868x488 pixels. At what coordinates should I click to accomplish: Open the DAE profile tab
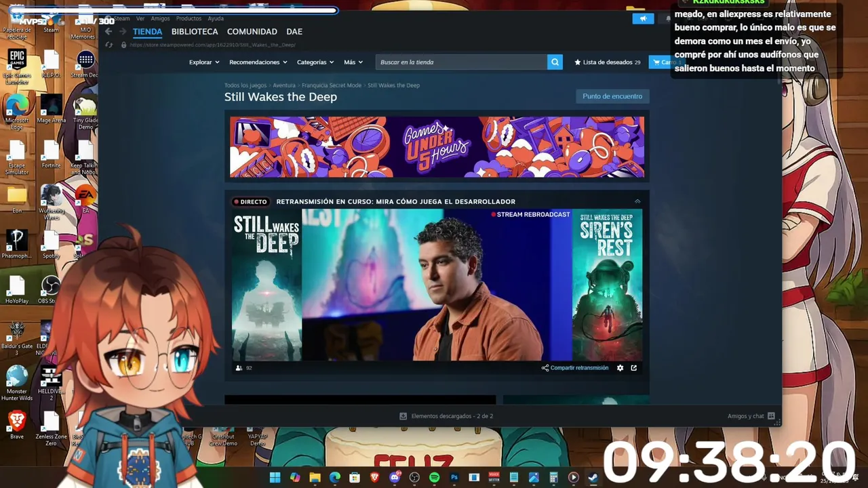[x=294, y=31]
